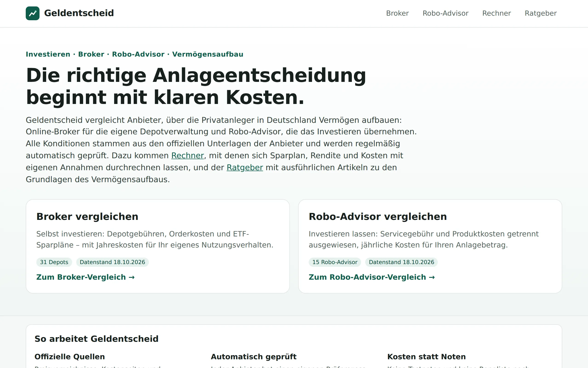Open the Robo-Advisor vergleichen card heading

point(378,217)
